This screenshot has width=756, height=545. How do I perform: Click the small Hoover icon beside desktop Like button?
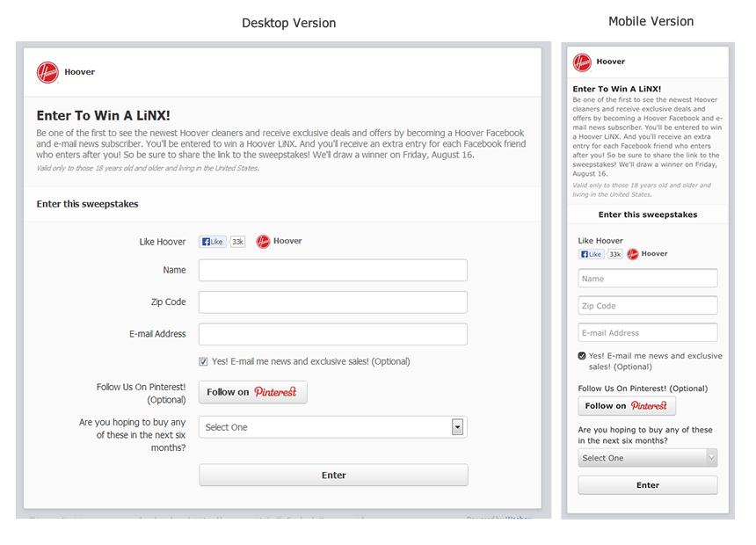tap(263, 241)
